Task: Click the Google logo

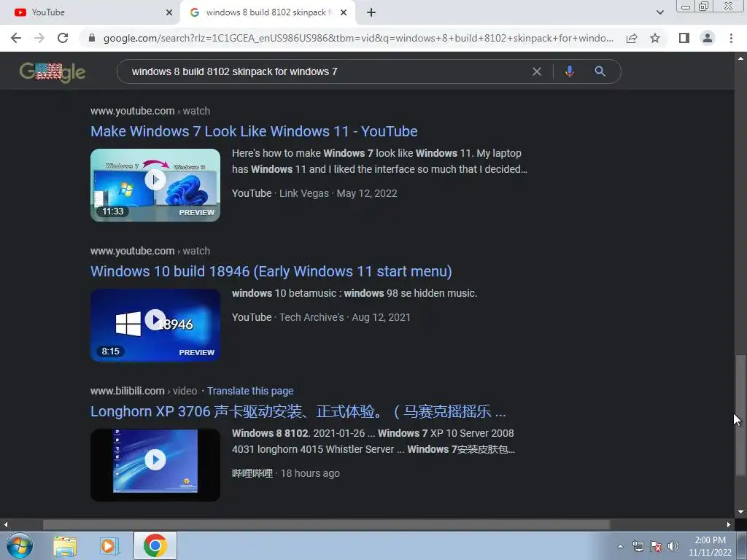Action: click(53, 72)
